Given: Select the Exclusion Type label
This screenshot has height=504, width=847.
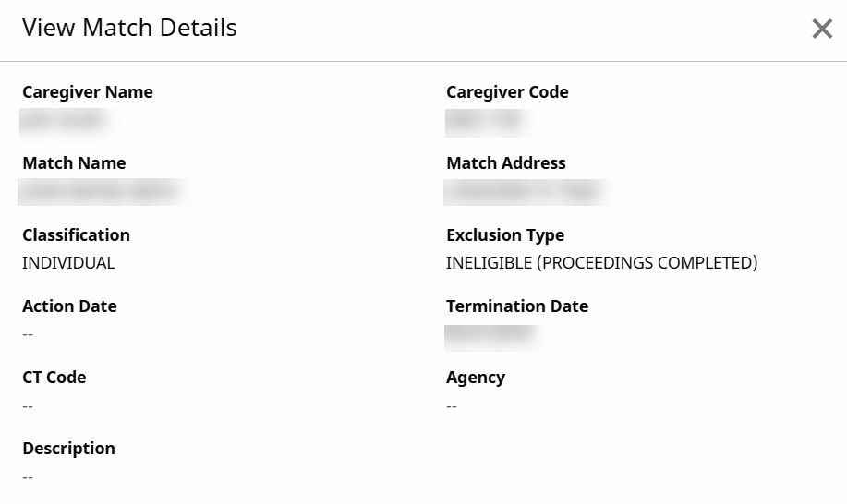Looking at the screenshot, I should tap(505, 235).
